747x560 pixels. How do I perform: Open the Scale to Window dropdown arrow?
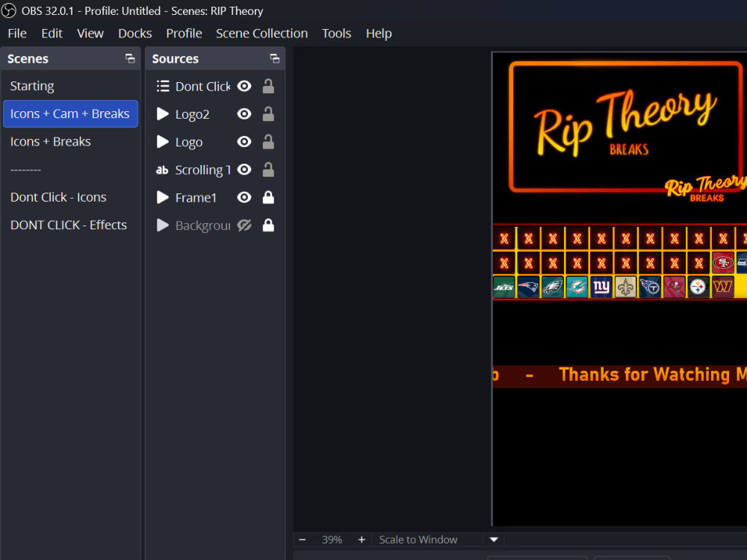click(494, 540)
